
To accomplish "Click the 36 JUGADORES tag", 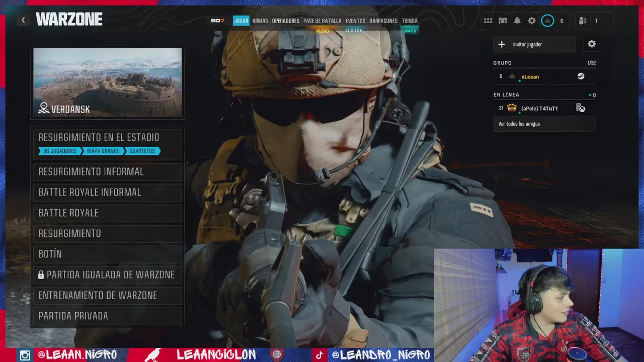I will [60, 151].
